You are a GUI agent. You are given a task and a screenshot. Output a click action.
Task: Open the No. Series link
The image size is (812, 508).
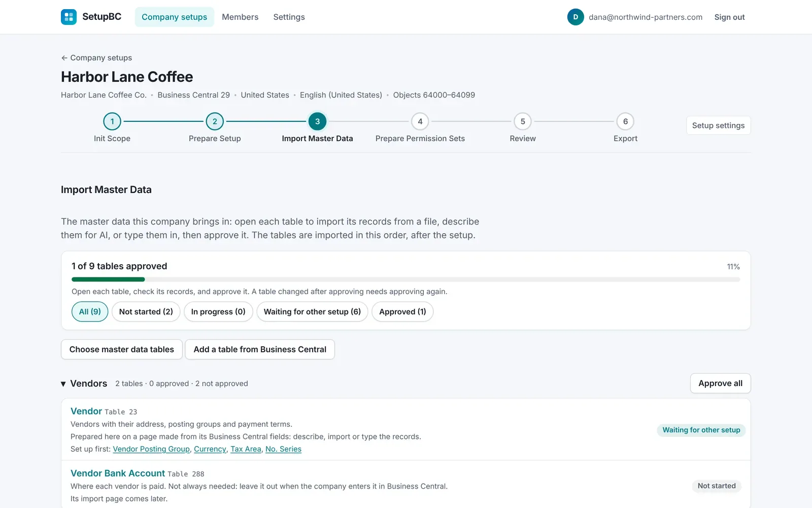coord(283,449)
